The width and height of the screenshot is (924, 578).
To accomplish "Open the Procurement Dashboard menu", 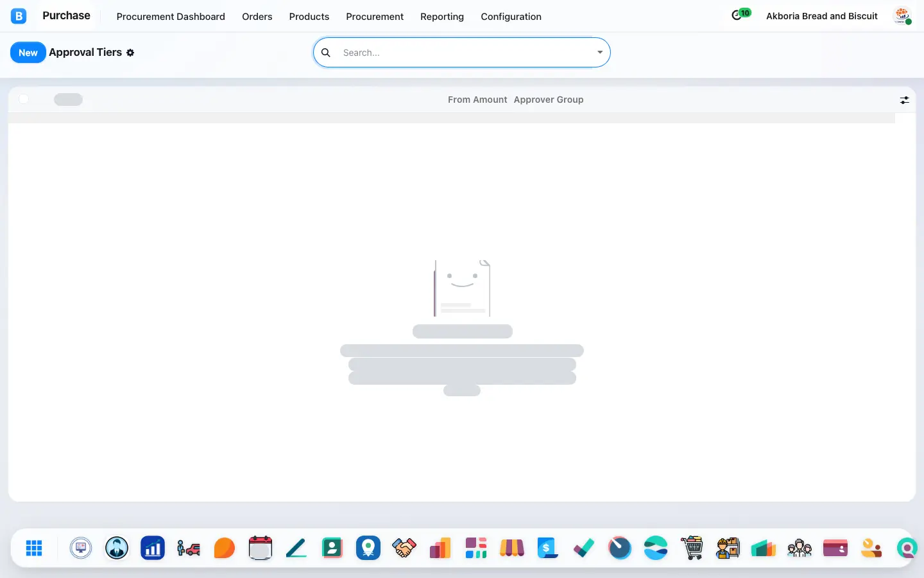I will [x=171, y=17].
